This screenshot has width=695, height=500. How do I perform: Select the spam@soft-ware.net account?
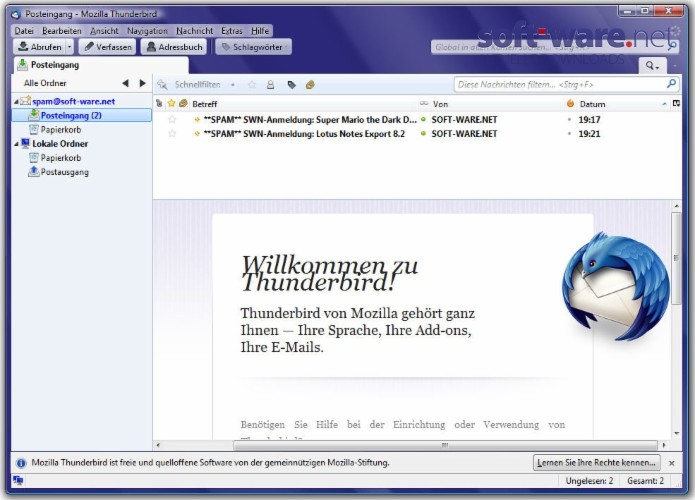point(73,101)
